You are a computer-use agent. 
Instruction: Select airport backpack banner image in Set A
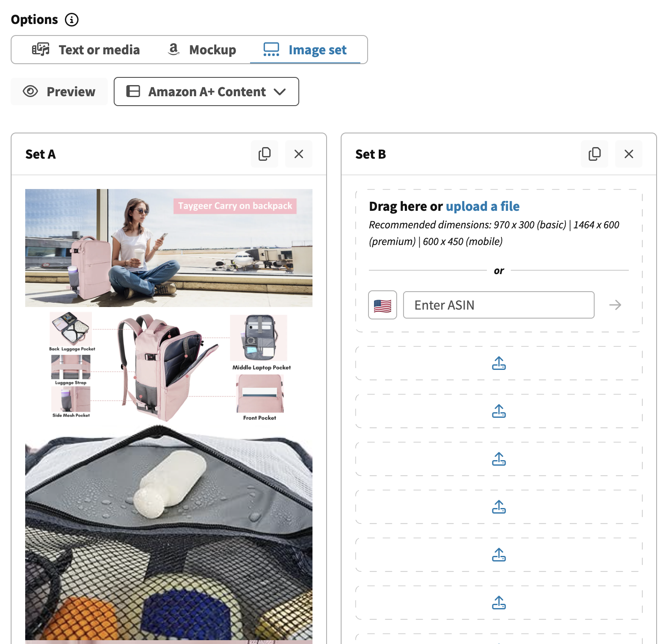pyautogui.click(x=169, y=248)
